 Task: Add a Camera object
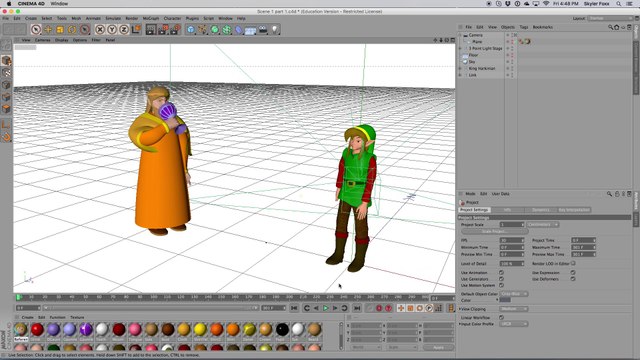point(263,29)
